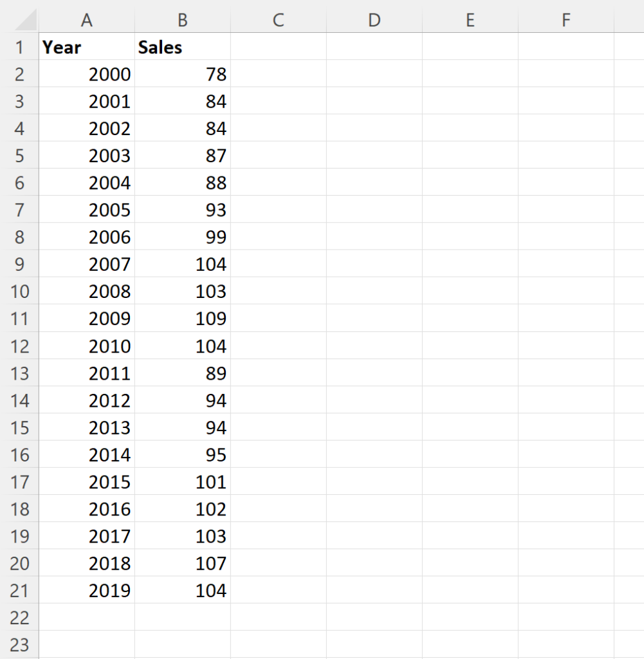The width and height of the screenshot is (644, 659).
Task: Click sales value 99
Action: pos(182,237)
